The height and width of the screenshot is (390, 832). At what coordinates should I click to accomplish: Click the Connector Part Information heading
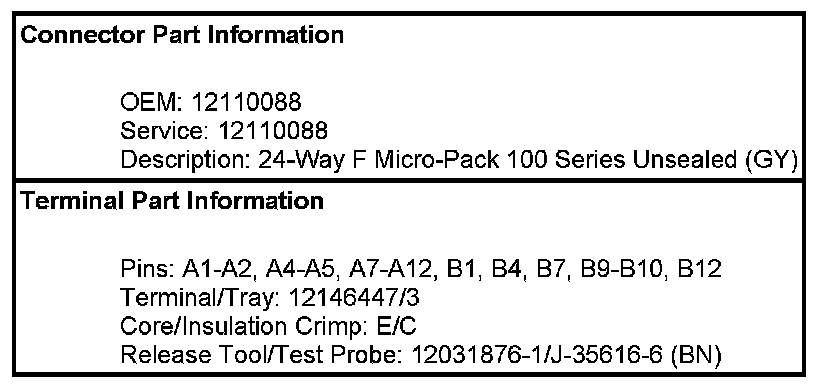182,35
